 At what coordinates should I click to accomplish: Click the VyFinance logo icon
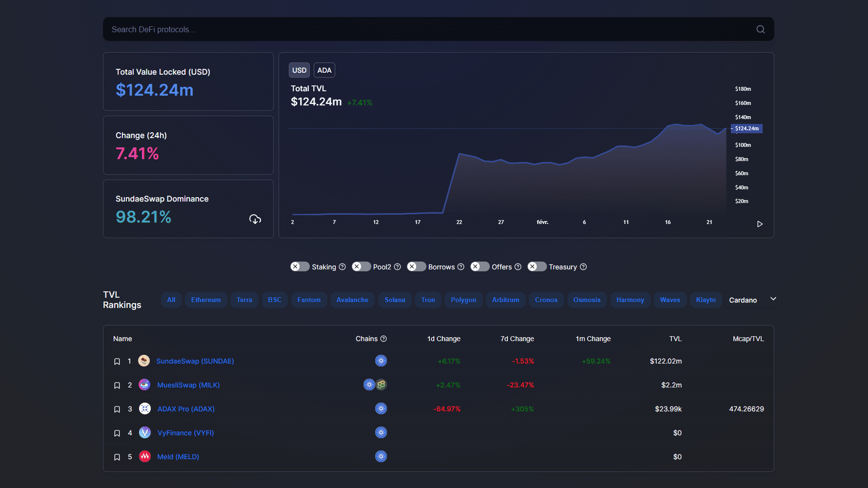145,432
